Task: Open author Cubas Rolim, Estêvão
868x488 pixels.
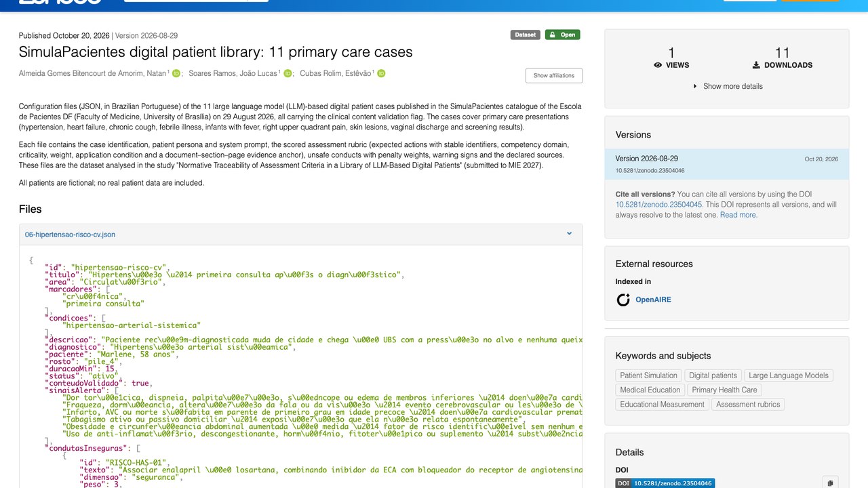Action: (336, 73)
